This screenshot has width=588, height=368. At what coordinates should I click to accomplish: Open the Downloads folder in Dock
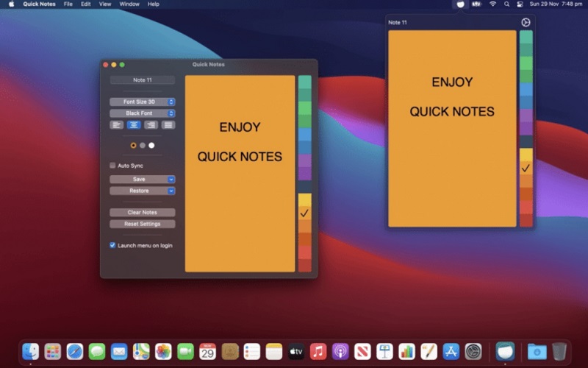(537, 352)
